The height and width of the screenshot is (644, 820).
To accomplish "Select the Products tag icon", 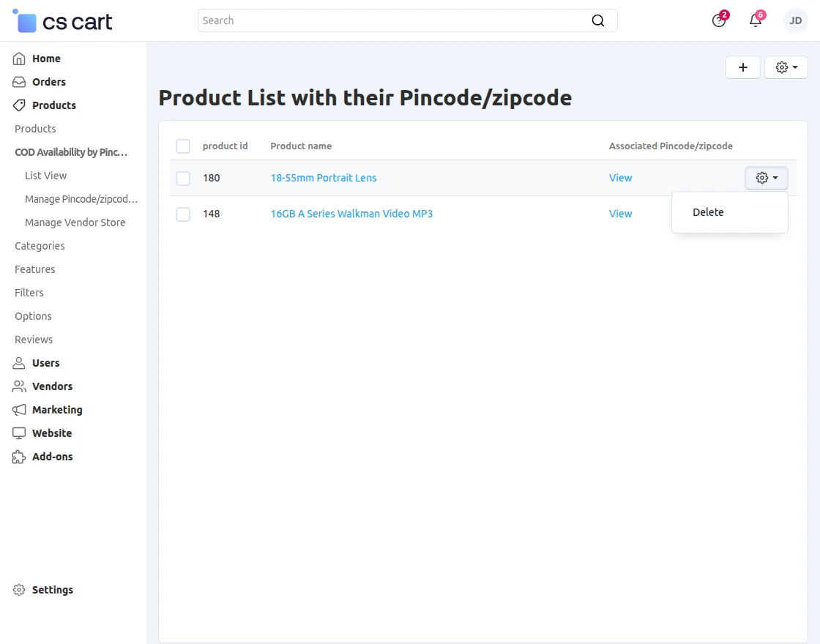I will [18, 105].
